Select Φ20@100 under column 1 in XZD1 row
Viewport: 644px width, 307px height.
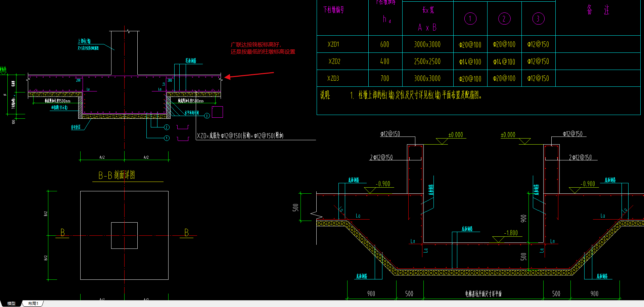(x=470, y=45)
